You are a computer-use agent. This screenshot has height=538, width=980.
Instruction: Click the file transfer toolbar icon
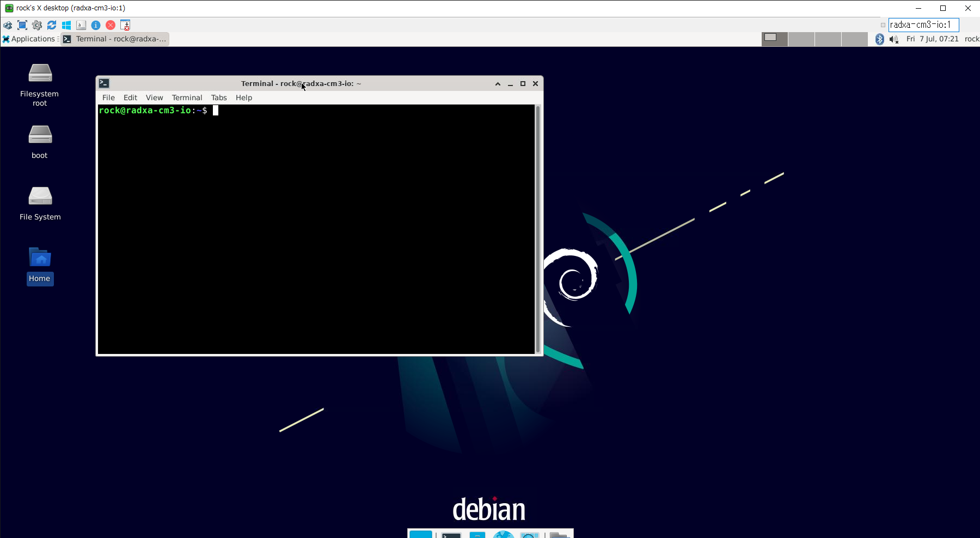[x=125, y=25]
